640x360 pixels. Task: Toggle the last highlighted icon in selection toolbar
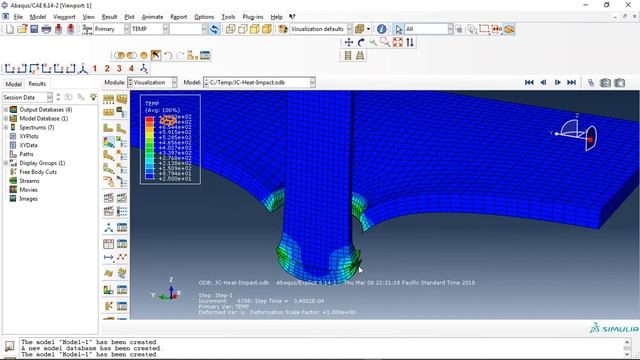[x=509, y=29]
